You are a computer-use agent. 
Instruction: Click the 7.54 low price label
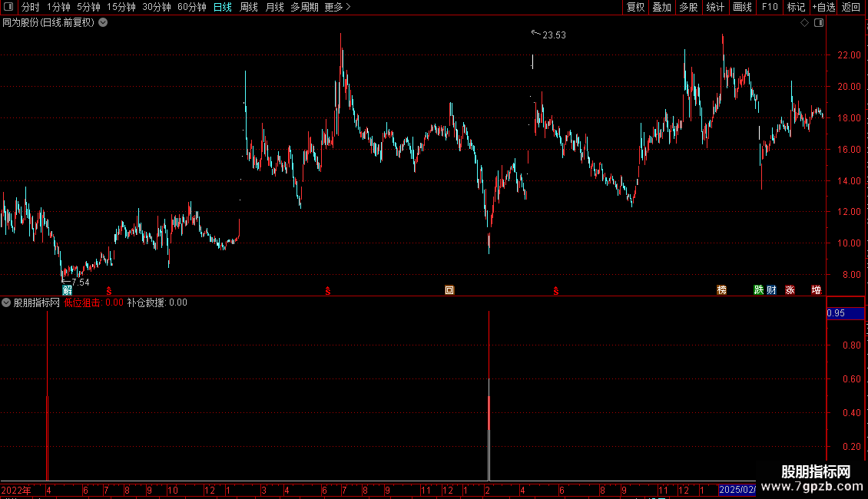pos(80,283)
